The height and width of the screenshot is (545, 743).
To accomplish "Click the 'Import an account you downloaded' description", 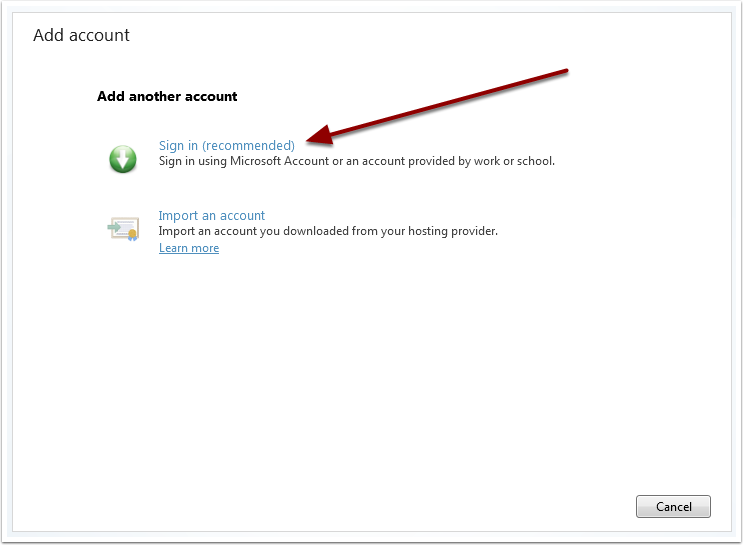I will pos(328,231).
